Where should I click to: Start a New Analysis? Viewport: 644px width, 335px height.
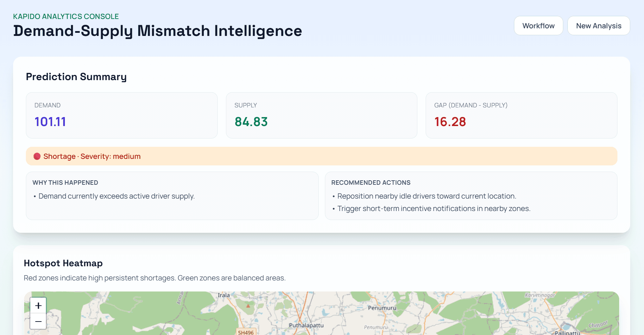(598, 25)
